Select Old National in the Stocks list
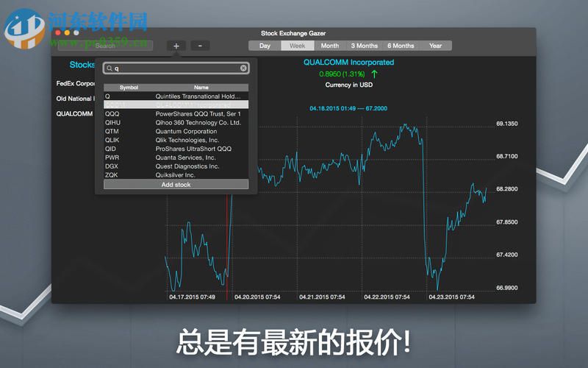Image resolution: width=588 pixels, height=368 pixels. pyautogui.click(x=76, y=99)
